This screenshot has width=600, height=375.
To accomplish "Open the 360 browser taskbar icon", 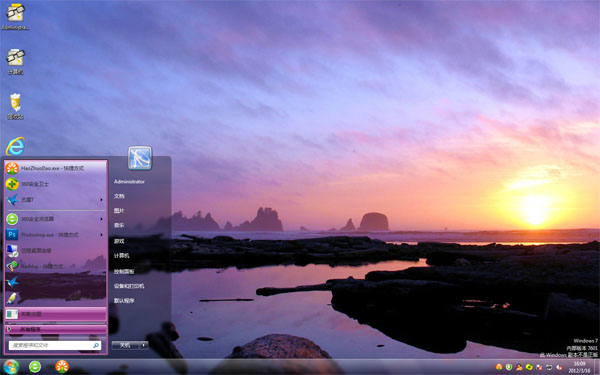I will tap(35, 367).
